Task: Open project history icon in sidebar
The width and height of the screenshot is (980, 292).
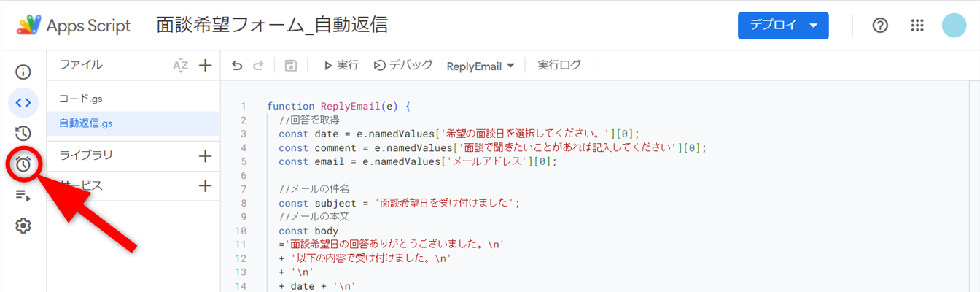Action: coord(23,133)
